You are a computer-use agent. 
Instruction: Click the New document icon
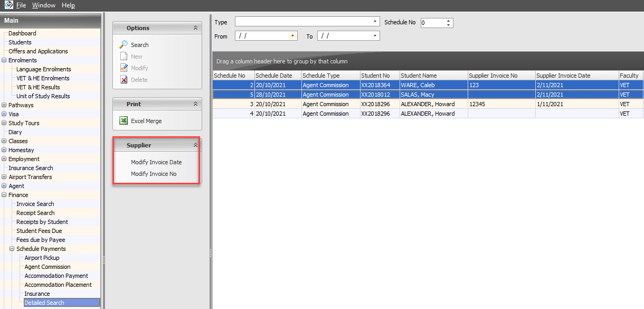pyautogui.click(x=124, y=57)
